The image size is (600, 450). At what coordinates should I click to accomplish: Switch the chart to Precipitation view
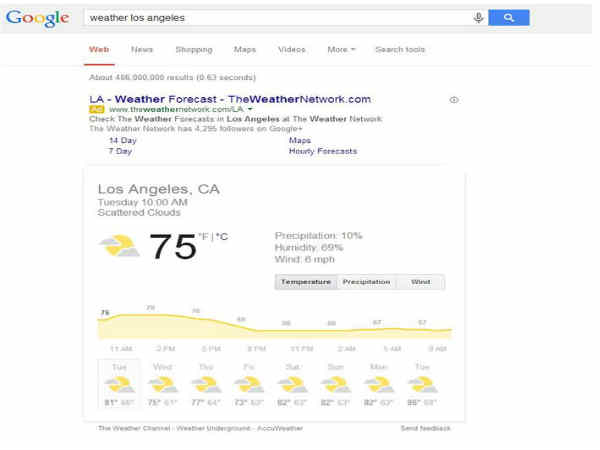pyautogui.click(x=366, y=282)
